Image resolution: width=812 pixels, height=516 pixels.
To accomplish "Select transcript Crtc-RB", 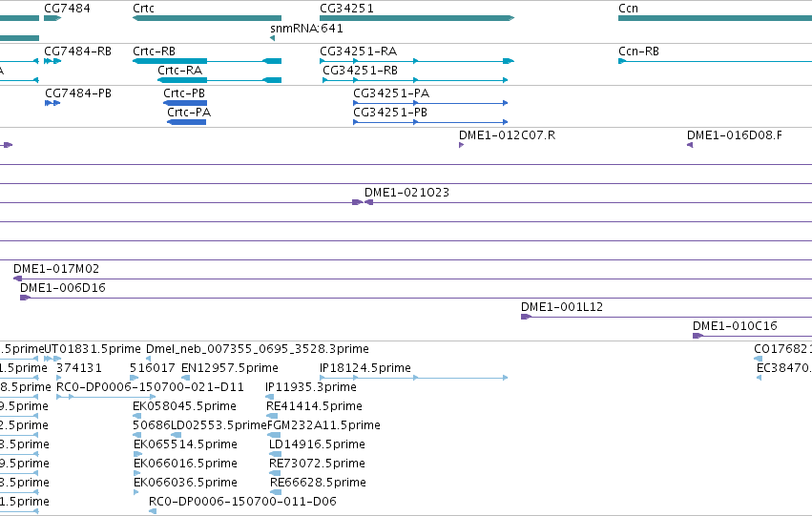I will [x=207, y=61].
